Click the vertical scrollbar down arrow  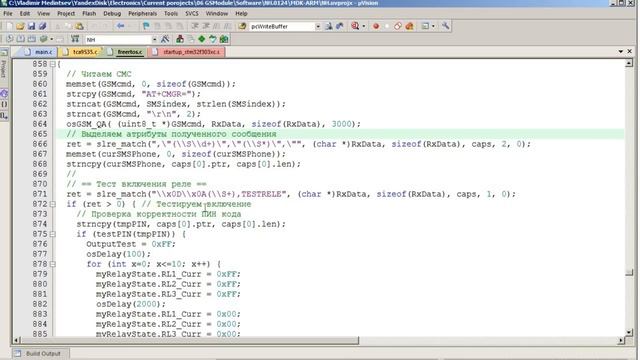[629, 332]
